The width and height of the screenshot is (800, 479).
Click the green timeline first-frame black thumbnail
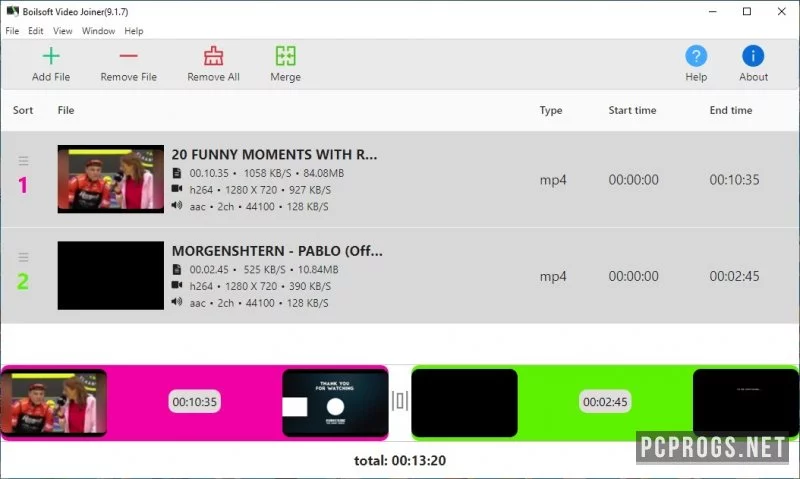[x=464, y=403]
